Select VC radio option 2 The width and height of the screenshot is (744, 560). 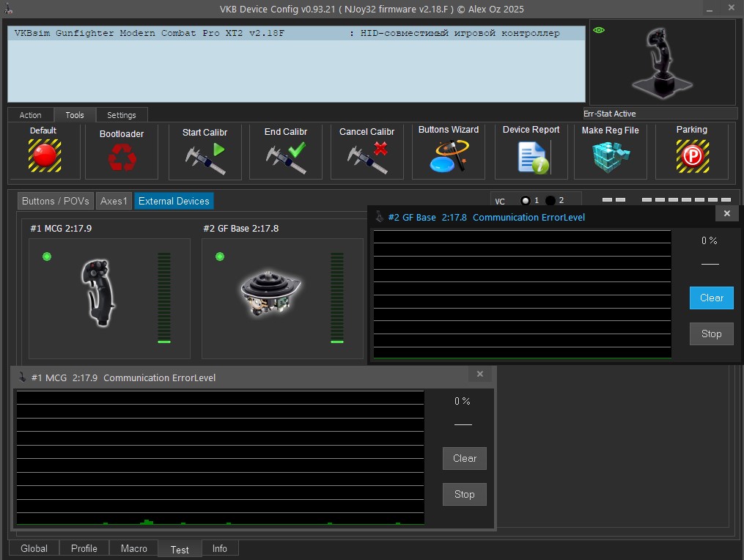point(550,201)
